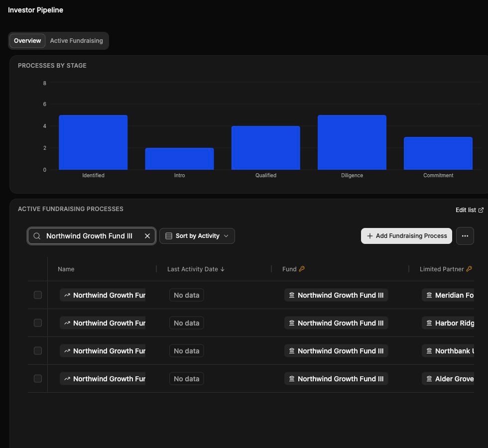Image resolution: width=488 pixels, height=448 pixels.
Task: Select checkbox for the Meridian row
Action: pyautogui.click(x=38, y=295)
